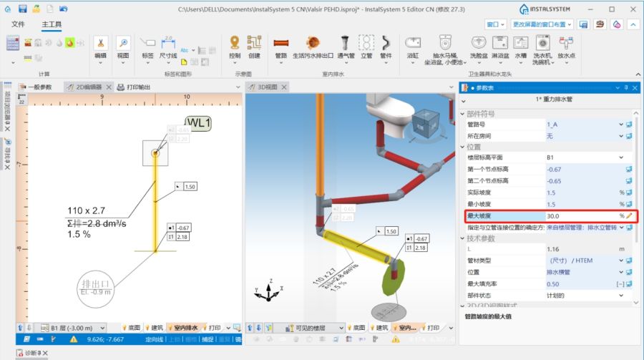Toggle 定向线 orientation line mode
The width and height of the screenshot is (644, 360).
(155, 339)
